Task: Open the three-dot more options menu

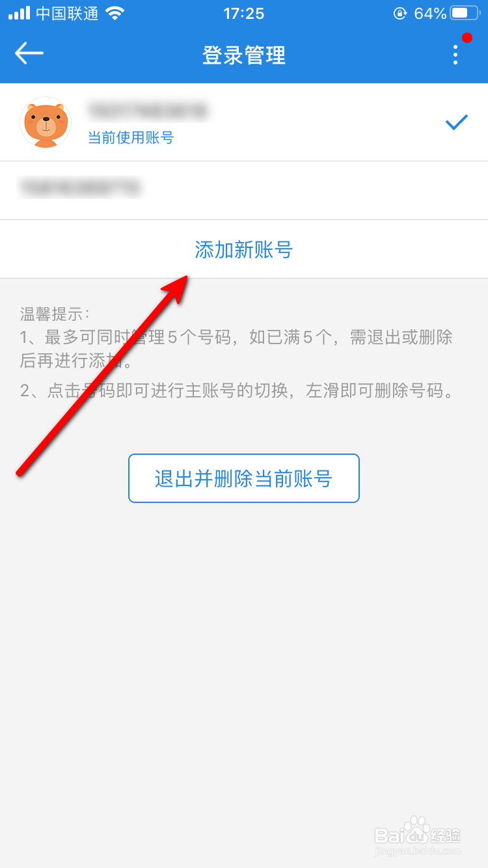Action: [455, 55]
